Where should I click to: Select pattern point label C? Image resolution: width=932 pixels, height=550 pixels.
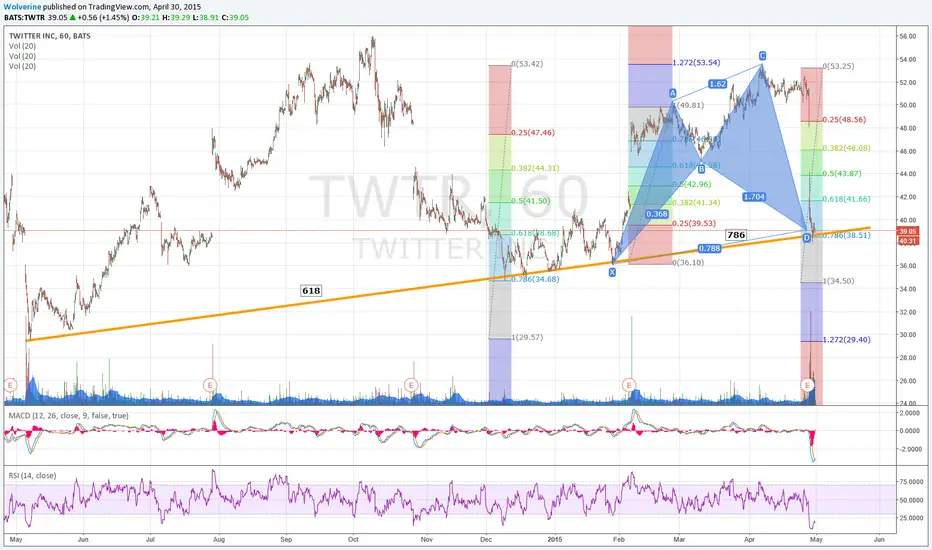point(762,55)
